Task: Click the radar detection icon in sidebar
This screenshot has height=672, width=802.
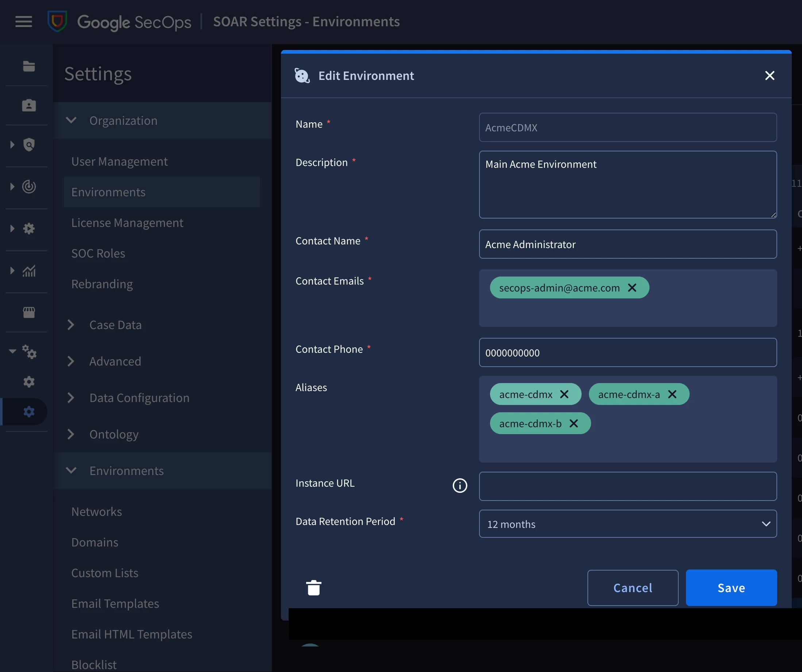Action: (x=28, y=186)
